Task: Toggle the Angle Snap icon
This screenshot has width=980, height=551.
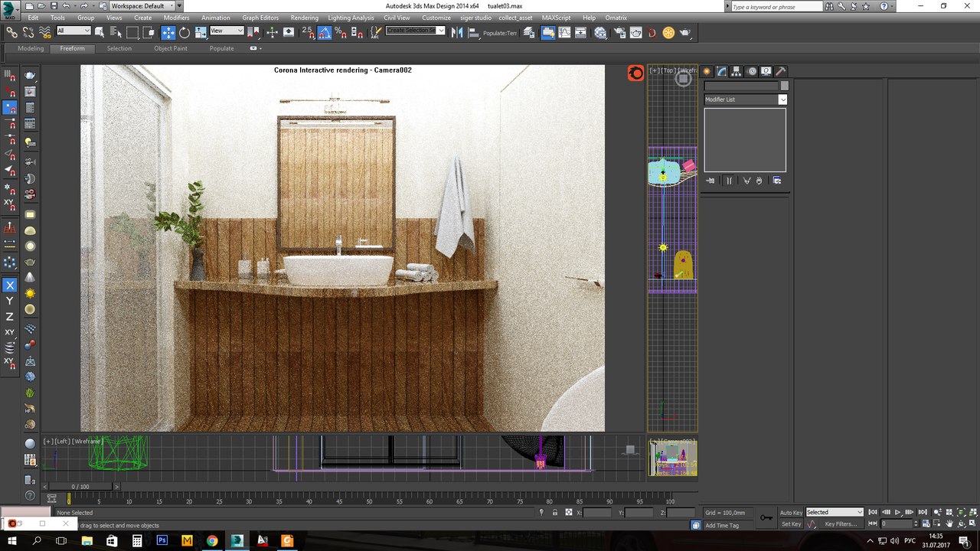Action: [325, 32]
